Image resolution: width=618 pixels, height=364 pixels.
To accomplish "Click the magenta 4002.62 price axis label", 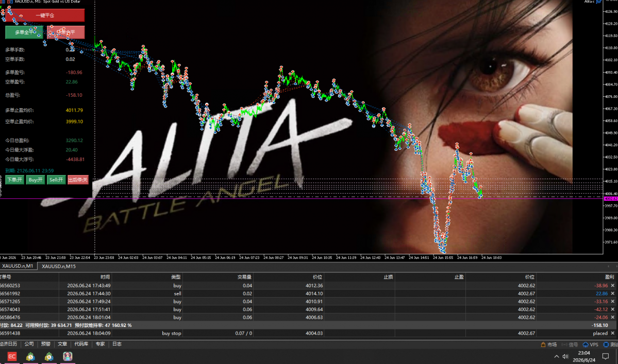I will click(x=610, y=199).
